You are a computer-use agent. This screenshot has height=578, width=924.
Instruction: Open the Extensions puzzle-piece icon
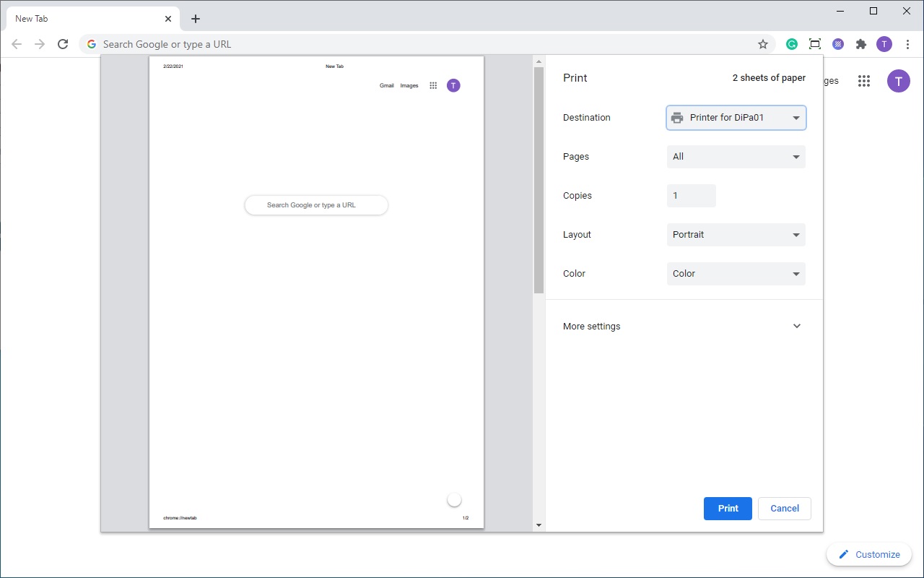(x=861, y=44)
